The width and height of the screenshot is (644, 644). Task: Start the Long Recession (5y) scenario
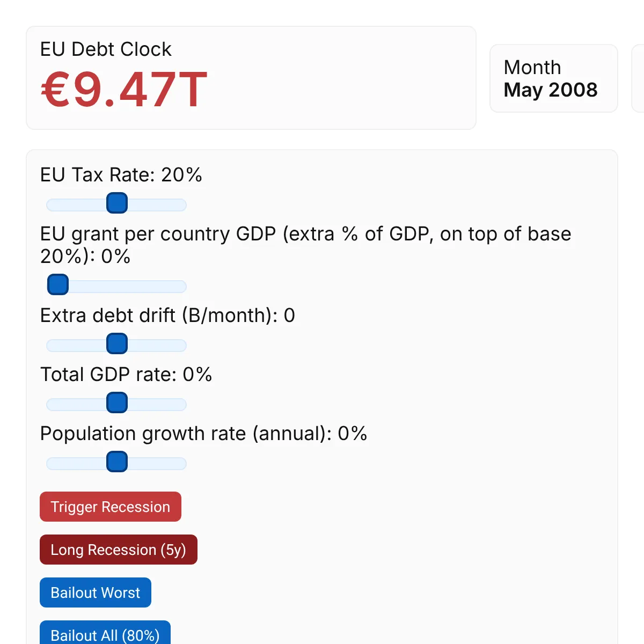pos(119,550)
